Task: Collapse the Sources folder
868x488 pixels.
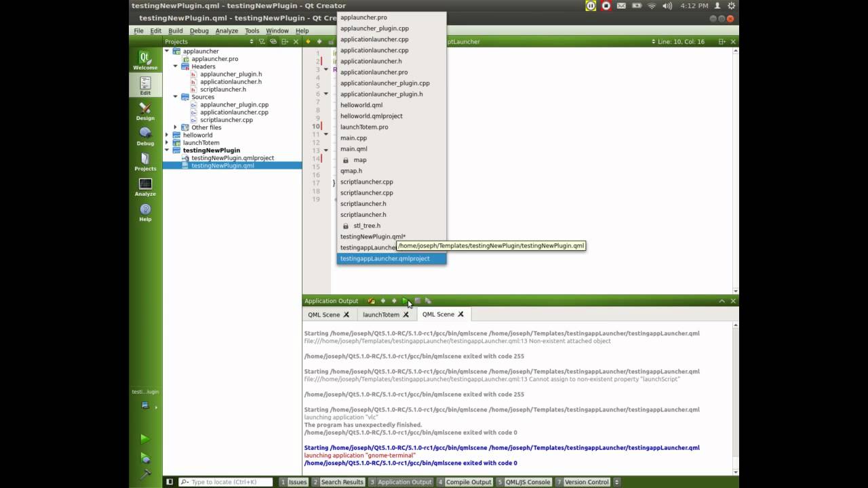Action: [176, 97]
